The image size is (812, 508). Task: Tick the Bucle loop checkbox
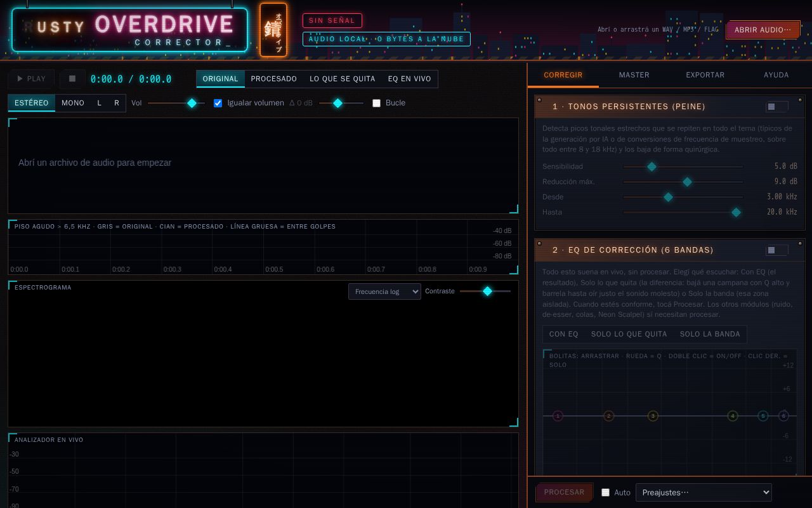pos(376,103)
